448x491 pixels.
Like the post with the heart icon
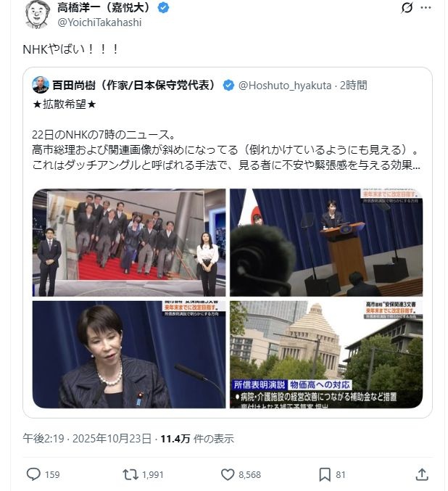click(228, 474)
